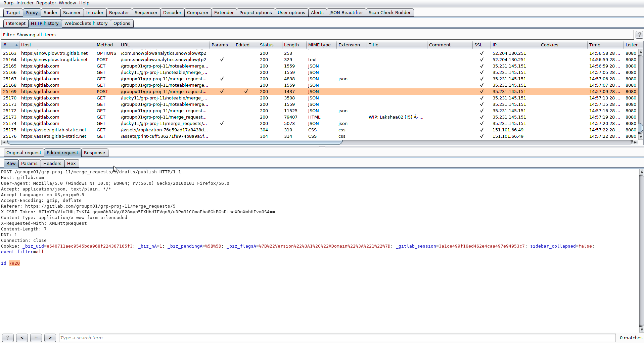Viewport: 644px width, 343px height.
Task: Open the WebSockets history tab
Action: point(86,24)
